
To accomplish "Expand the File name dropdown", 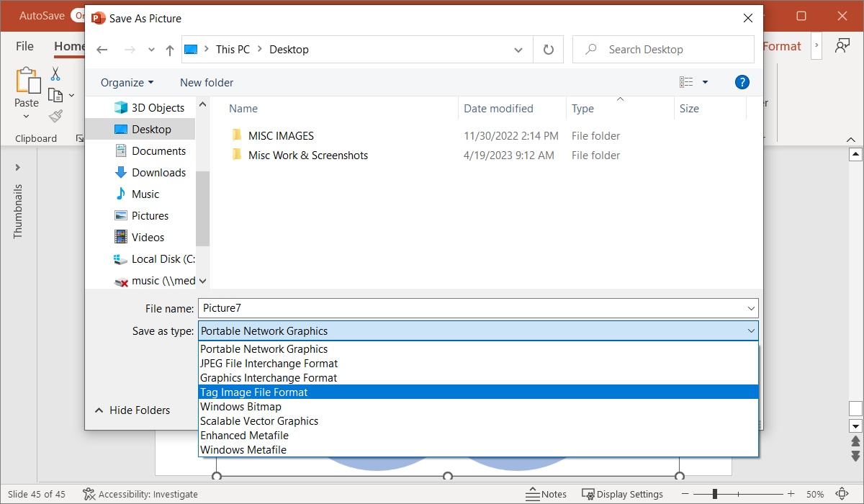I will (752, 308).
